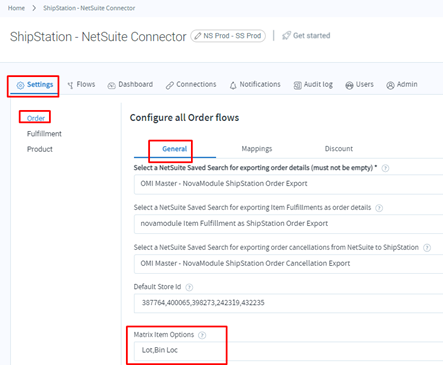Open the Notifications tab

pyautogui.click(x=255, y=85)
